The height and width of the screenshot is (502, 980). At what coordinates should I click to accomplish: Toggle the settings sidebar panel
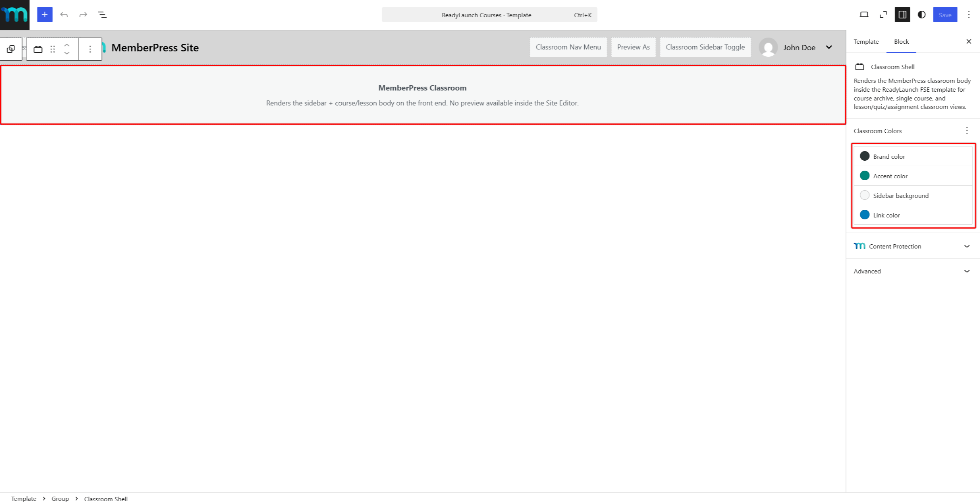902,15
